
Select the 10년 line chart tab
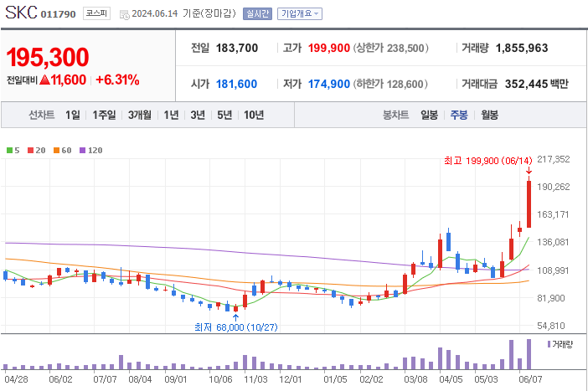(254, 115)
